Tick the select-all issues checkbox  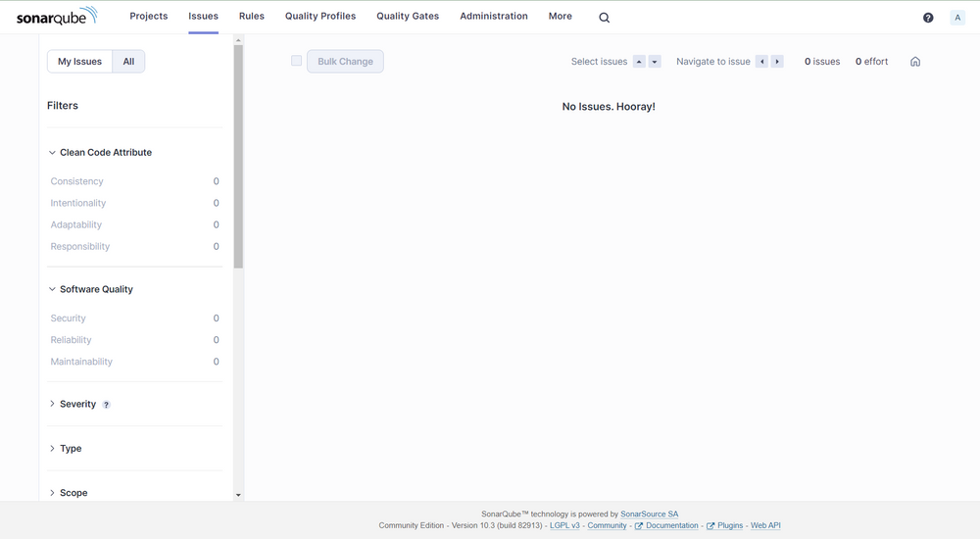coord(296,61)
